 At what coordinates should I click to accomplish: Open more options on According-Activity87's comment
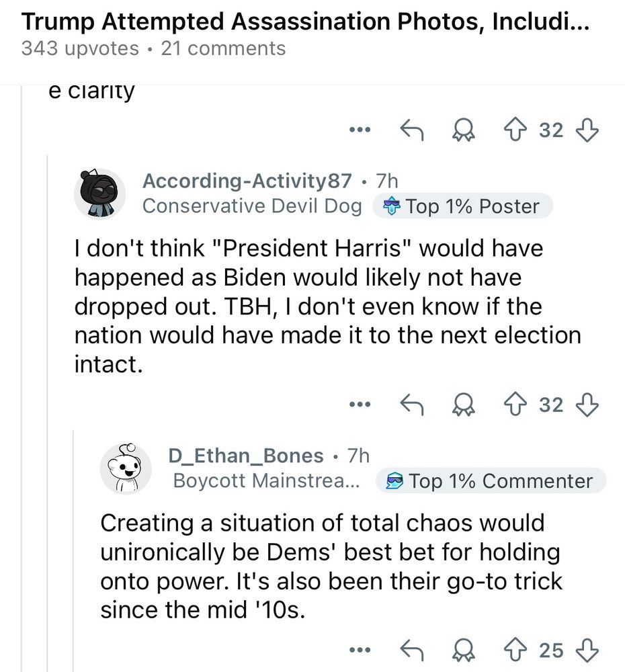pyautogui.click(x=360, y=405)
